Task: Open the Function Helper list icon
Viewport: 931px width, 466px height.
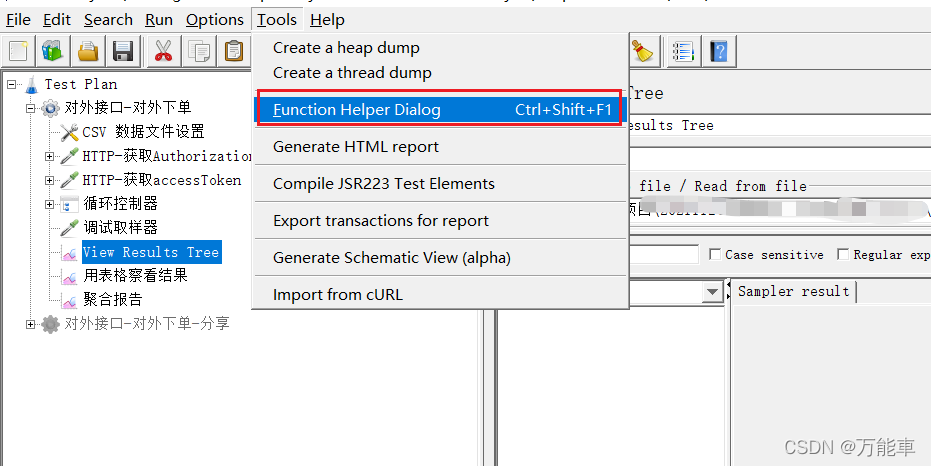Action: (683, 51)
